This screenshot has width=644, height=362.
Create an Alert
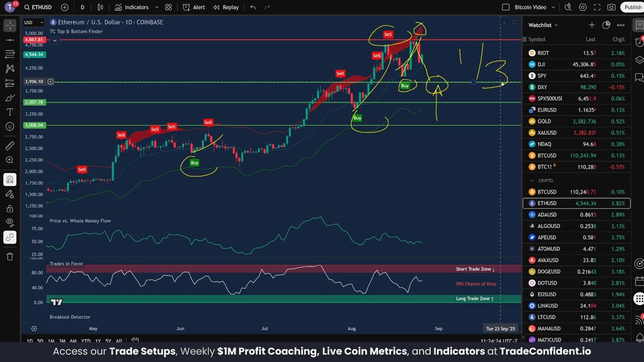(x=194, y=7)
